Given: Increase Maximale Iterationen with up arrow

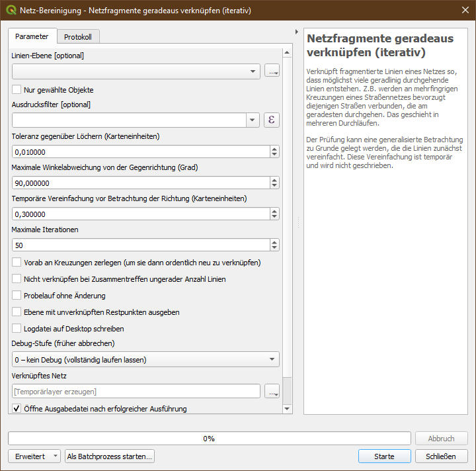Looking at the screenshot, I should (274, 242).
